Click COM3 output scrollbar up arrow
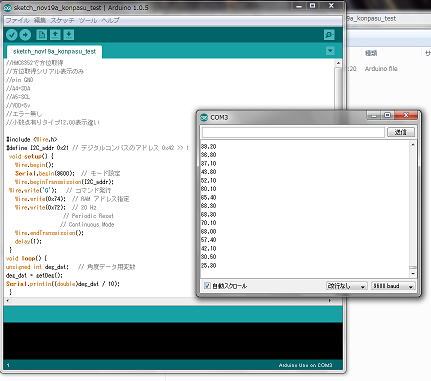 (x=413, y=145)
